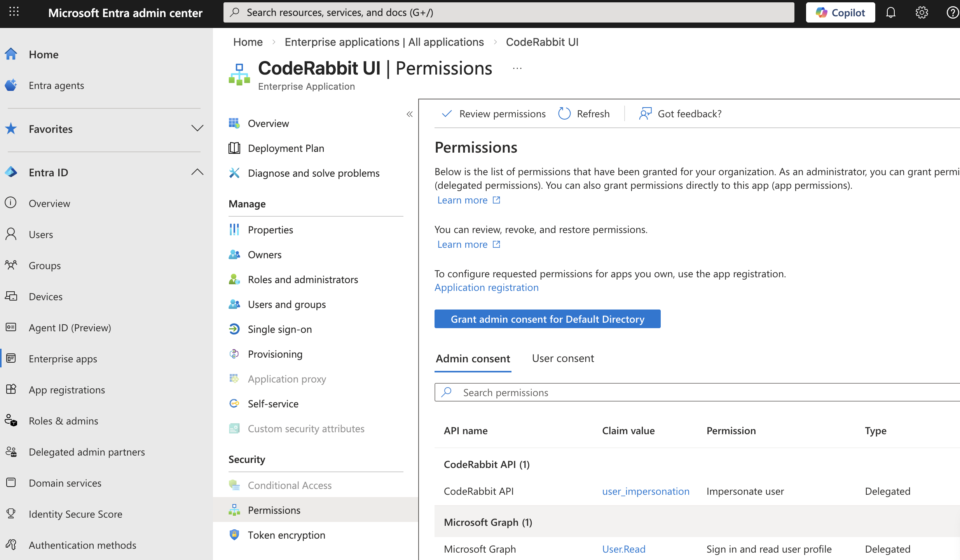The width and height of the screenshot is (960, 560).
Task: Click the Claim value column header
Action: (x=628, y=431)
